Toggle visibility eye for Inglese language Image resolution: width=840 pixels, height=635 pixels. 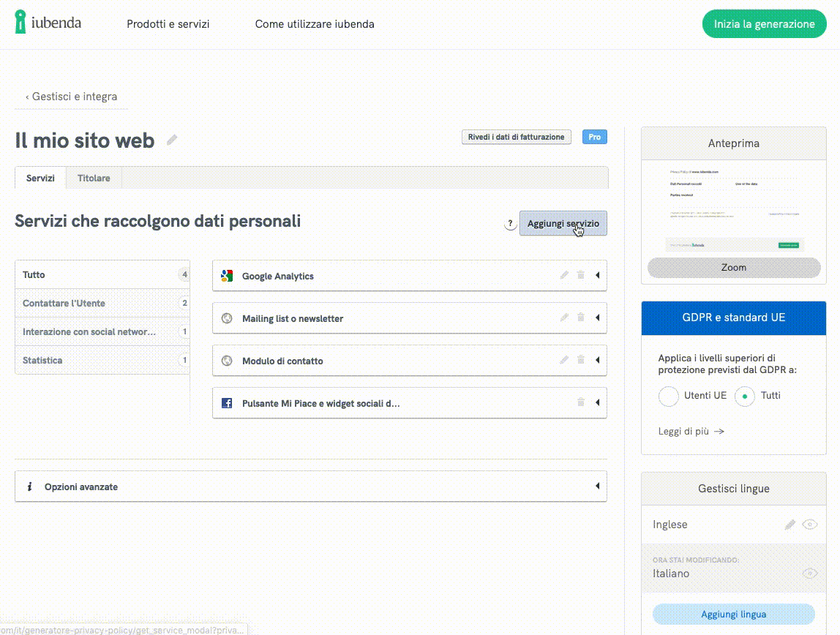pyautogui.click(x=809, y=525)
